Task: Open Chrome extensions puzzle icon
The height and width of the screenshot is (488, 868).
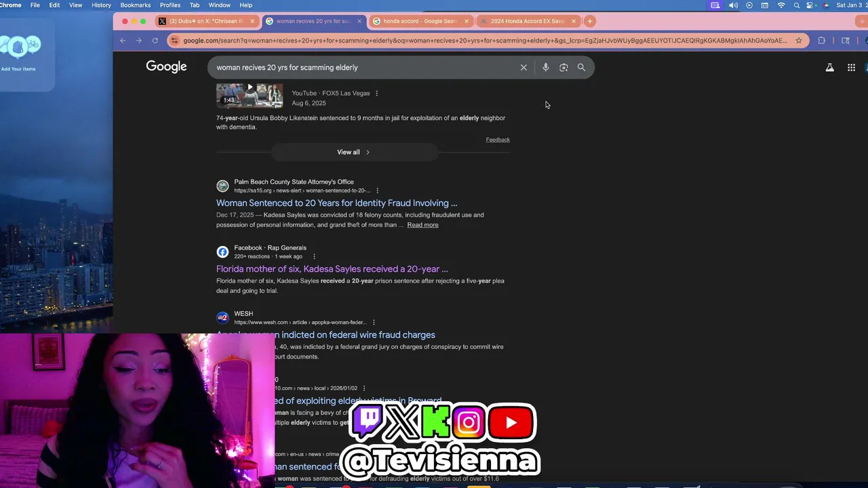Action: [x=821, y=41]
